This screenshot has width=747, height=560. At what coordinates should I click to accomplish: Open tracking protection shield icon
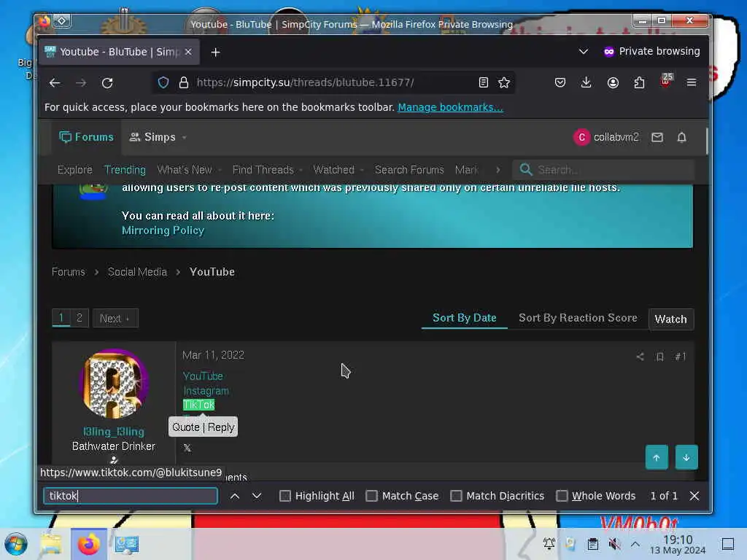pos(163,82)
